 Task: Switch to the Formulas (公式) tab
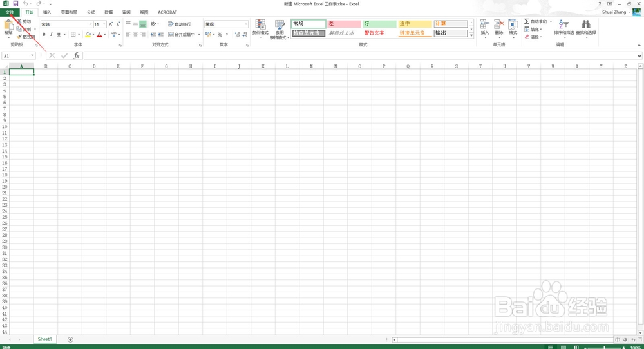pyautogui.click(x=91, y=12)
